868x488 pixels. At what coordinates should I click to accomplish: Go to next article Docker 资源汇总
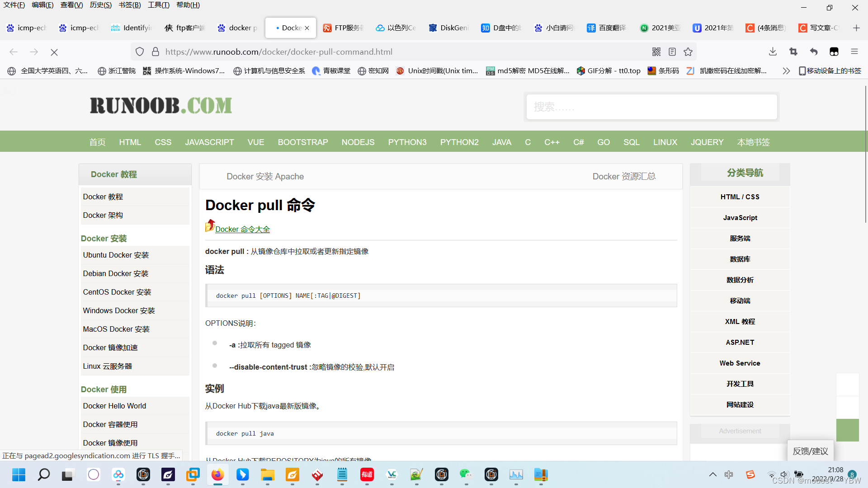coord(624,176)
